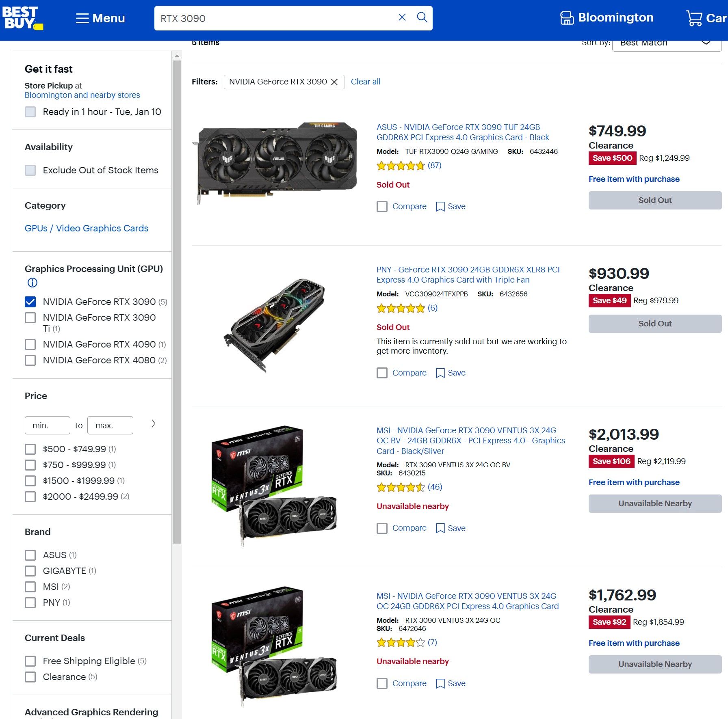Check Clearance deal filter
This screenshot has width=728, height=719.
[30, 677]
